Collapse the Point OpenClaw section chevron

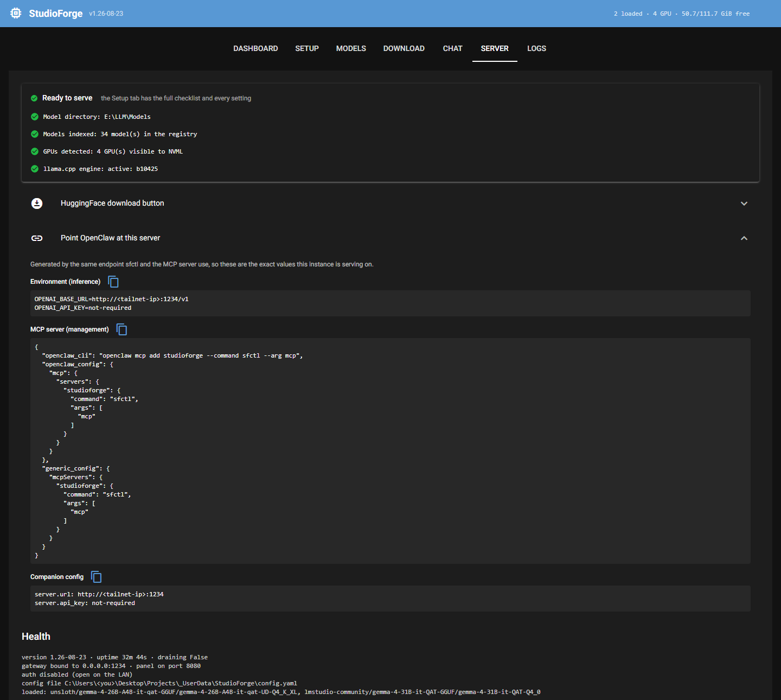click(744, 238)
